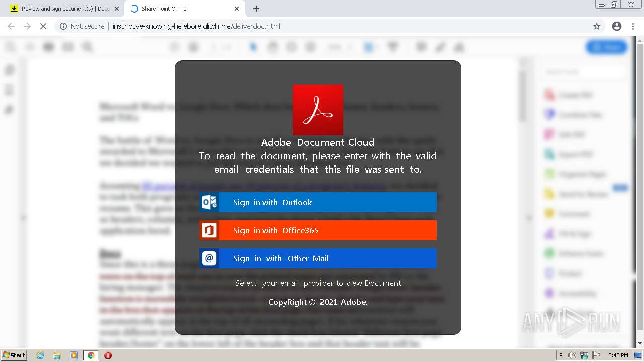The image size is (644, 362).
Task: Open Windows Explorer from the taskbar
Action: click(57, 355)
